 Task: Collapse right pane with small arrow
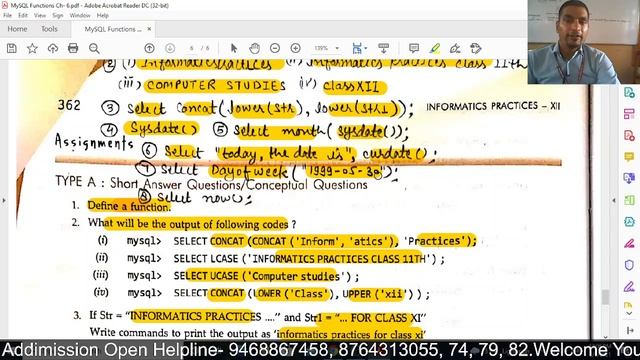pos(614,200)
